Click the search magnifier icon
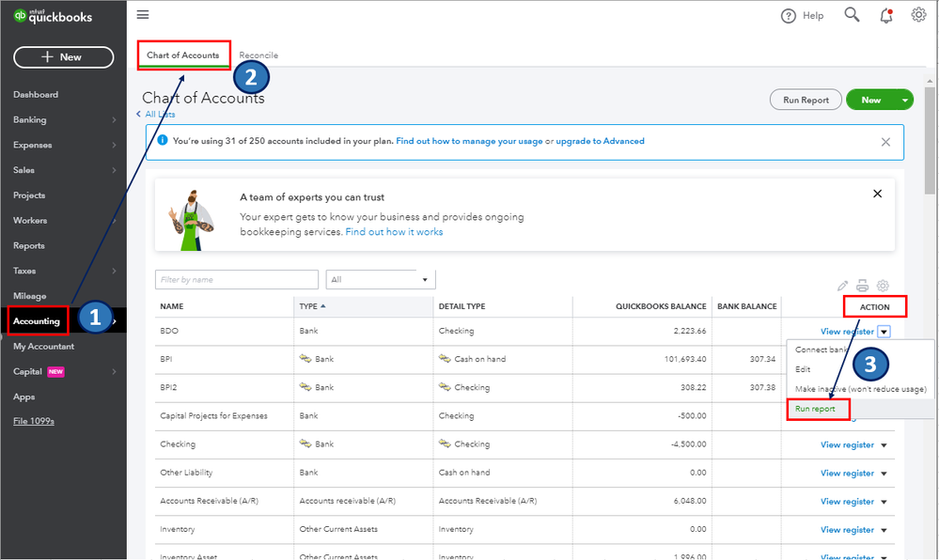The image size is (939, 560). (852, 14)
